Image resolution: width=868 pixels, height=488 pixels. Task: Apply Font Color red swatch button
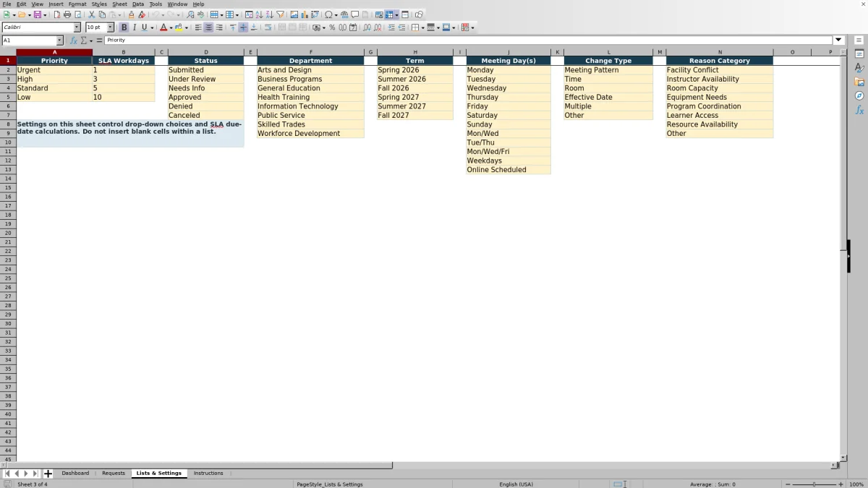pos(163,27)
